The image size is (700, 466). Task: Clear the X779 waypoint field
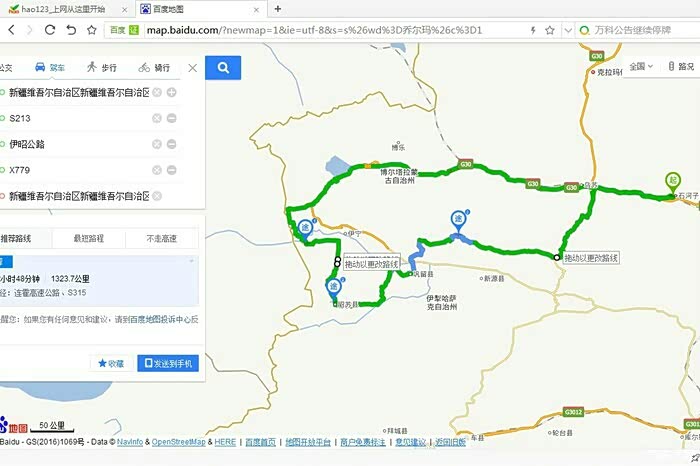[157, 170]
